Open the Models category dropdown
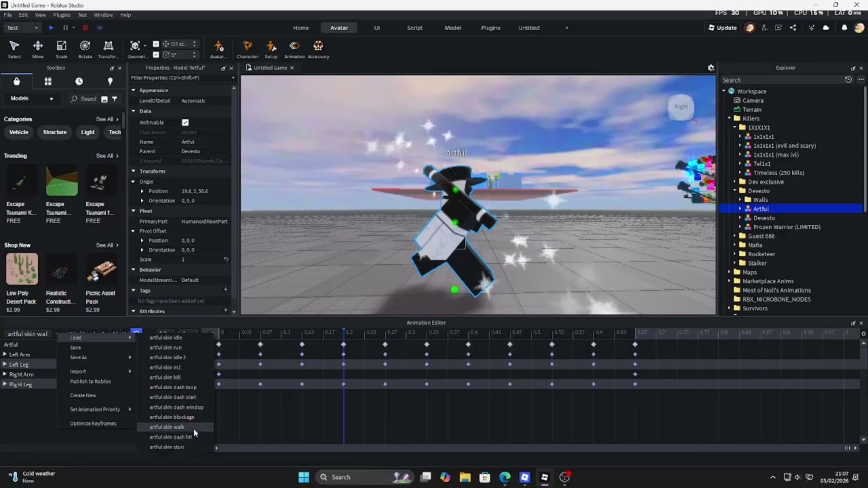This screenshot has width=868, height=488. click(32, 99)
